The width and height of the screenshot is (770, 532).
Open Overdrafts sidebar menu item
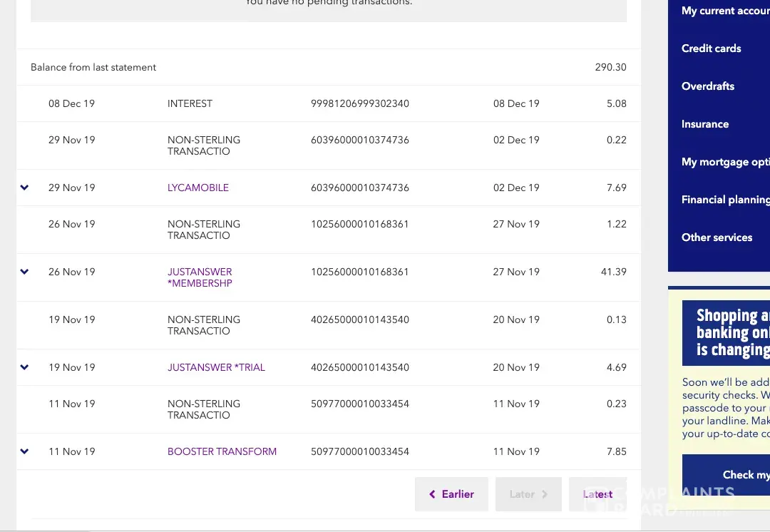coord(708,86)
